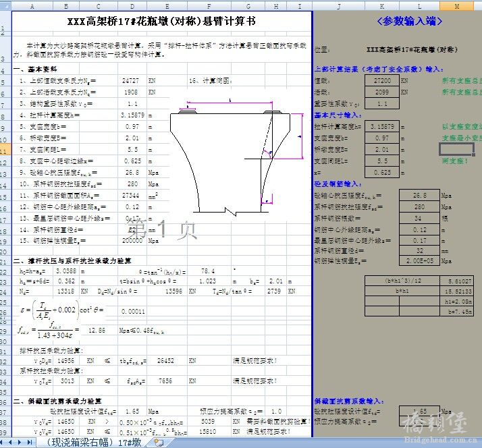This screenshot has height=448, width=482.
Task: Click cell value 3013
Action: [x=68, y=381]
